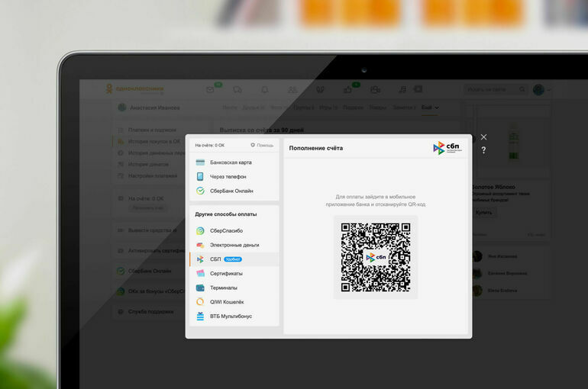This screenshot has height=389, width=588.
Task: Select QIWI Кошелёк payment option
Action: click(x=227, y=302)
